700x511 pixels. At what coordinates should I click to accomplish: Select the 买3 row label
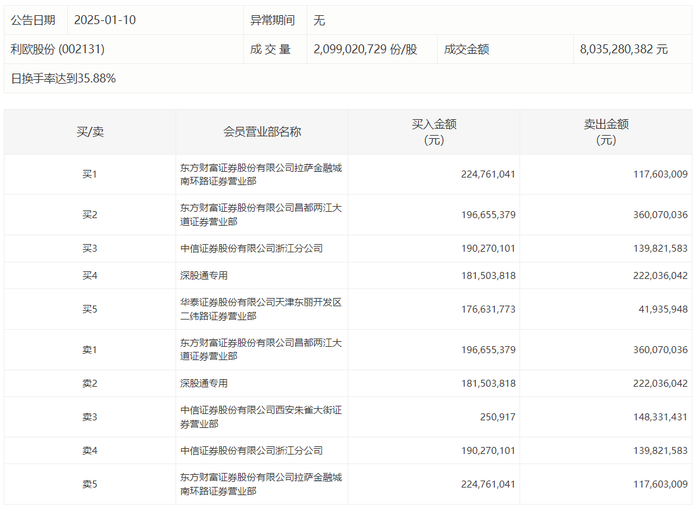[x=90, y=249]
